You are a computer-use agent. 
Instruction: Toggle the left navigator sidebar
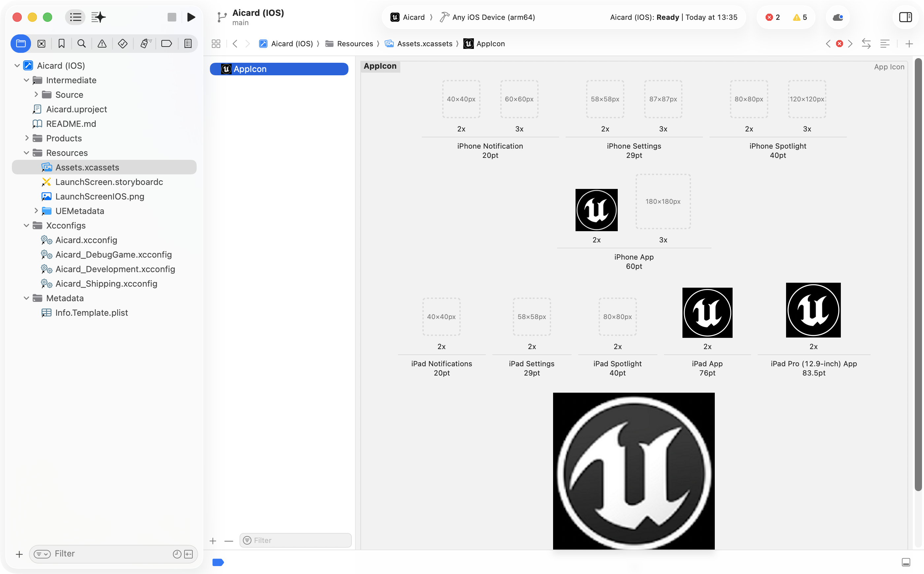[75, 17]
